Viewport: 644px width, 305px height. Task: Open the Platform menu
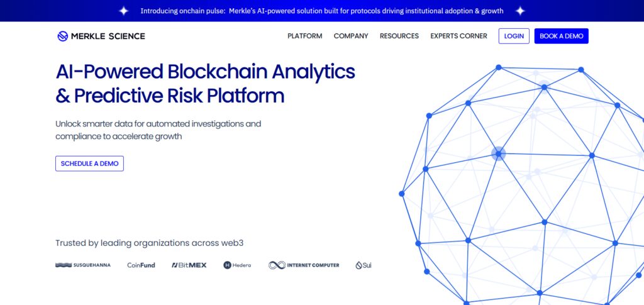(x=305, y=36)
